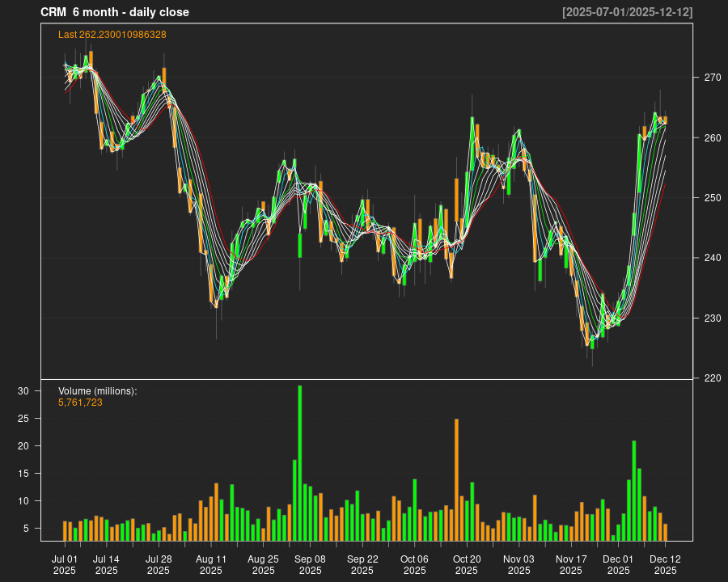
Task: Click the CRM 6 month chart title
Action: point(114,12)
